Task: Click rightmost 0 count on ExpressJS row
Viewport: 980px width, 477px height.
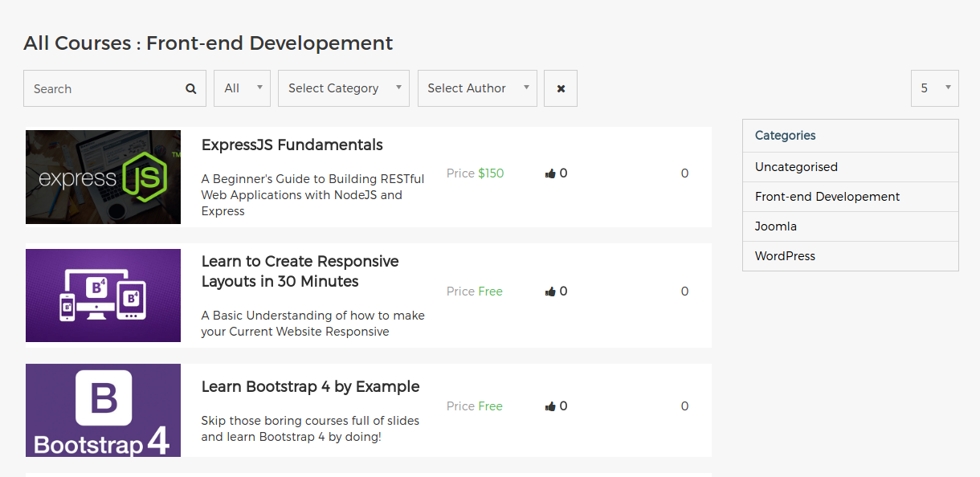Action: pos(684,173)
